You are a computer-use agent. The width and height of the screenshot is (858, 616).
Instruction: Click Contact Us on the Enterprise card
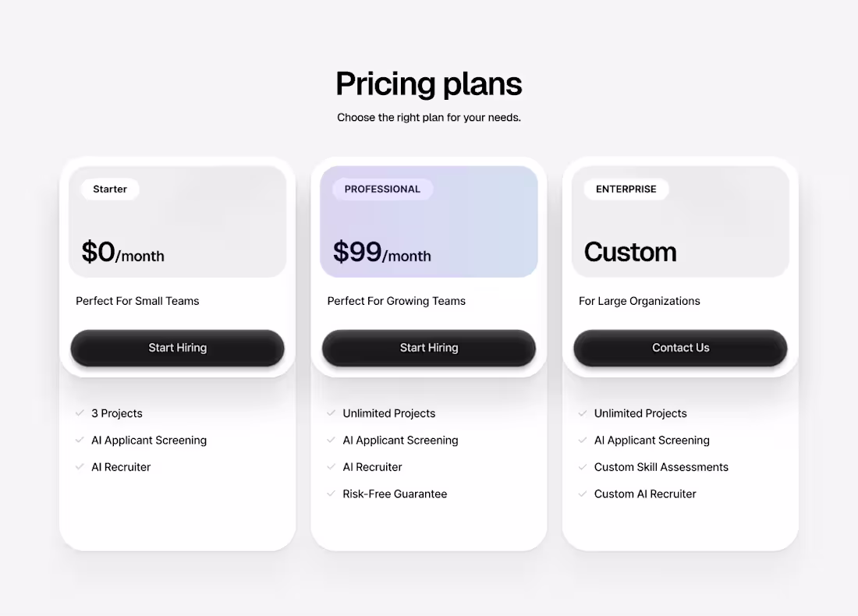(x=680, y=348)
